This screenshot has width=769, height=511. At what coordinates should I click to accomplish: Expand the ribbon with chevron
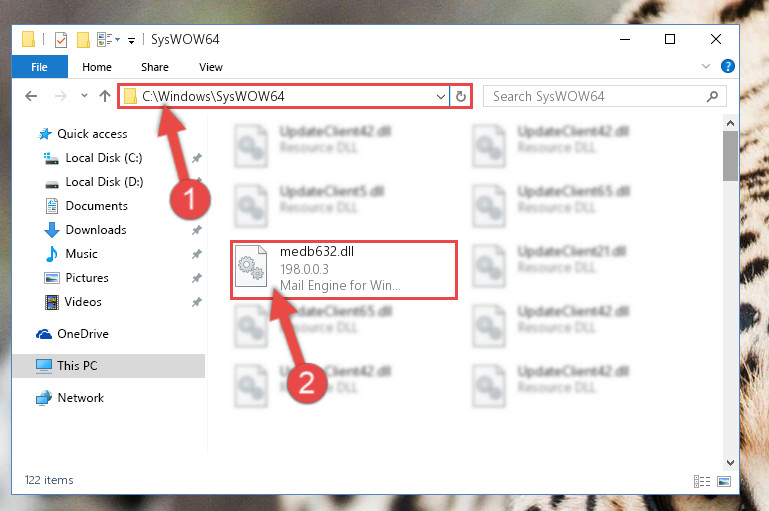click(x=706, y=66)
